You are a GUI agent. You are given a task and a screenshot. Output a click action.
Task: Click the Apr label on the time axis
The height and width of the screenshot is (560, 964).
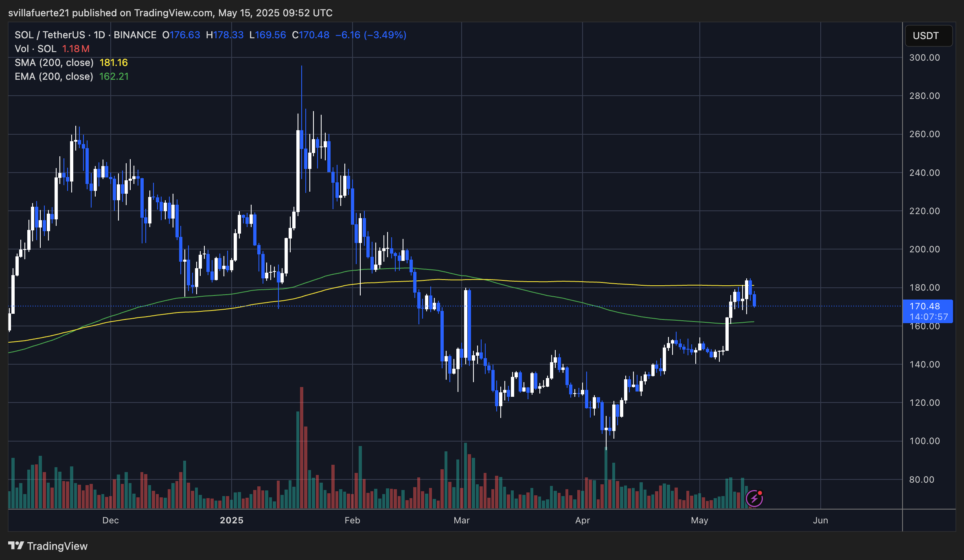point(583,520)
